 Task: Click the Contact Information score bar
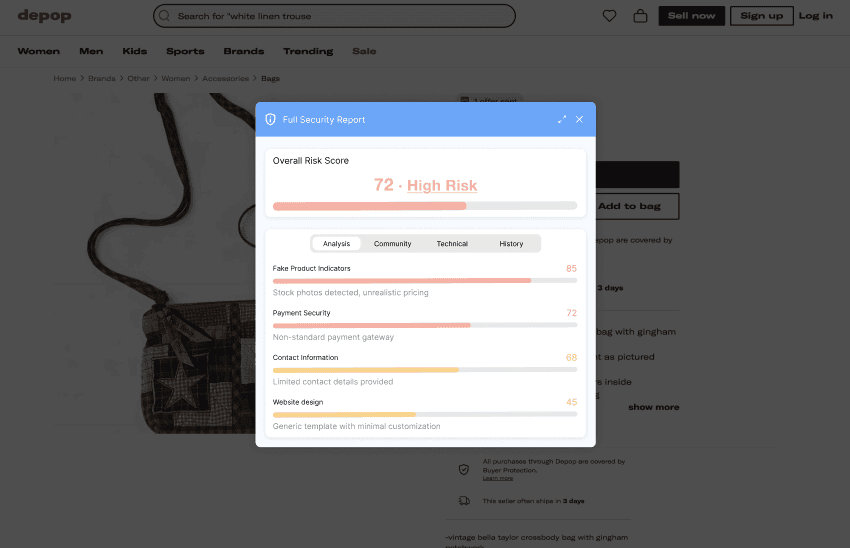pyautogui.click(x=425, y=370)
